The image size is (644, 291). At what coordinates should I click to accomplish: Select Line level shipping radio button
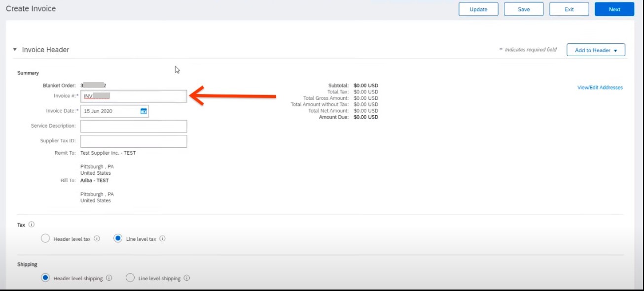point(130,278)
